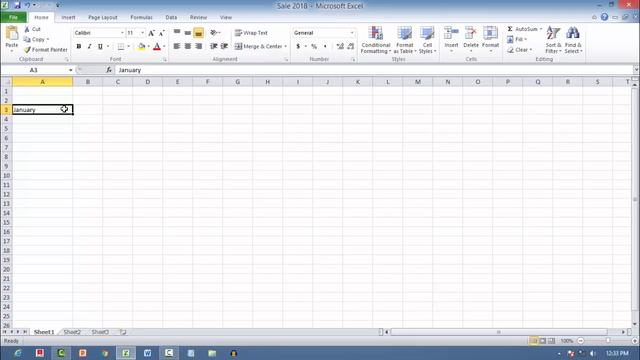
Task: Open the Calibri font name dropdown
Action: coord(122,33)
